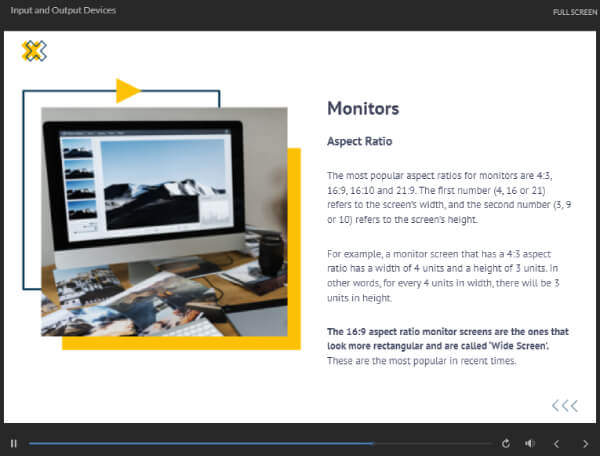Enter FULL SCREEN mode

[574, 12]
